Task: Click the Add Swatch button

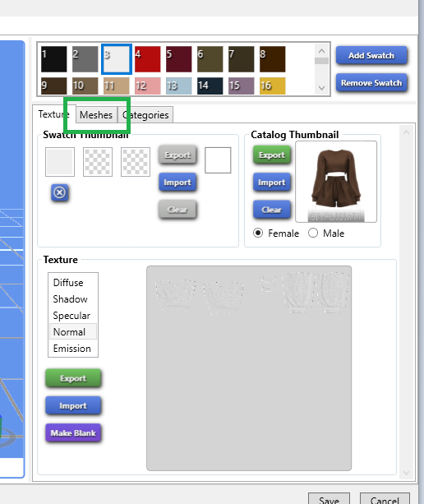Action: (371, 56)
